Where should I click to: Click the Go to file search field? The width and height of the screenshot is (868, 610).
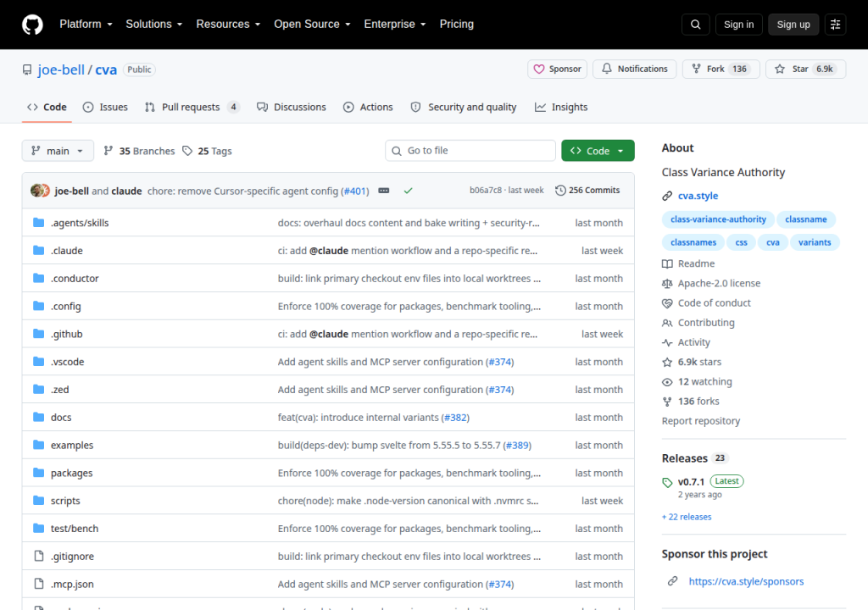pos(470,151)
